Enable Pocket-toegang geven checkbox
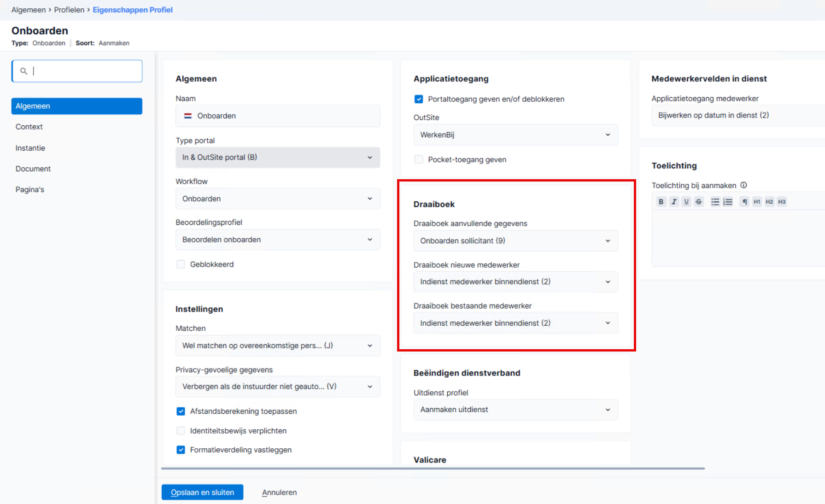This screenshot has height=504, width=825. click(419, 159)
